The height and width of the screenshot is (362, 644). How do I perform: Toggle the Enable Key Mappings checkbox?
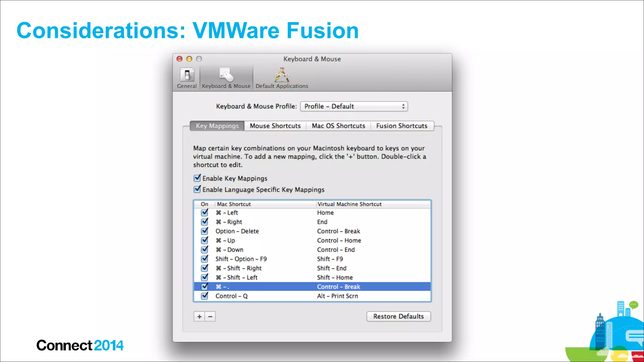(197, 178)
